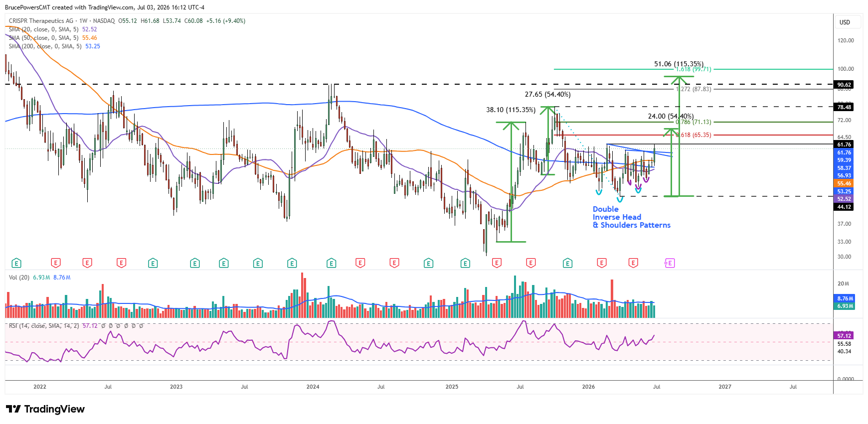
Task: Open the CRISPR Therapeutics AG symbol title
Action: click(41, 21)
